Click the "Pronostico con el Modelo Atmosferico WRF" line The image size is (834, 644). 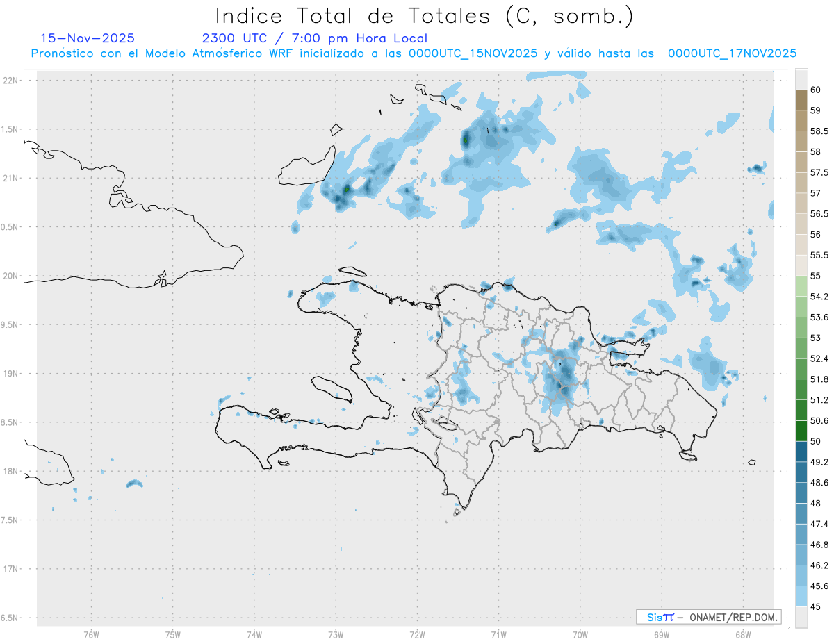(414, 53)
